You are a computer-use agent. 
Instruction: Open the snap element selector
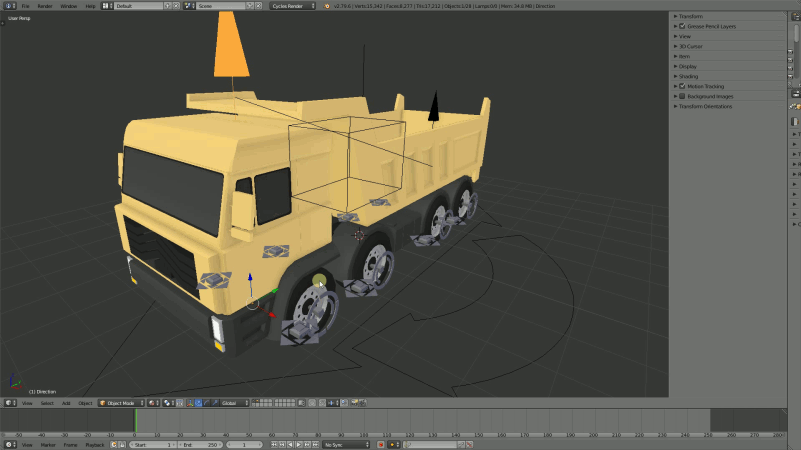(x=333, y=403)
